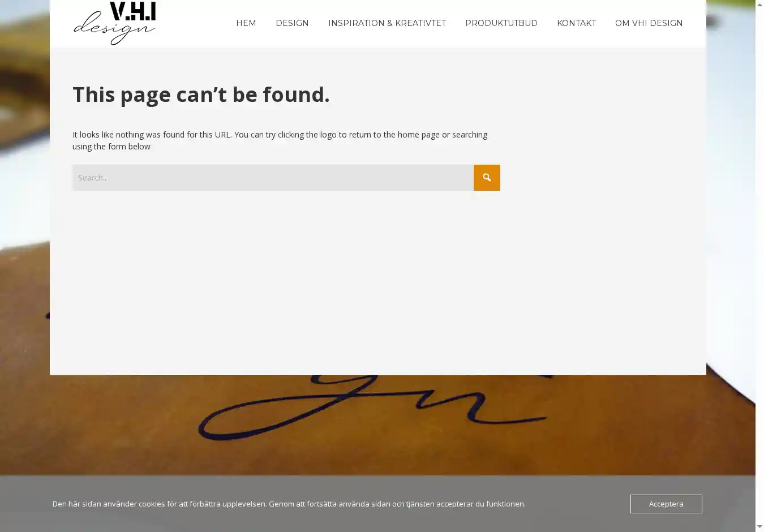Click the blurred background photo below content
Screen dimensions: 764x532
(377, 424)
